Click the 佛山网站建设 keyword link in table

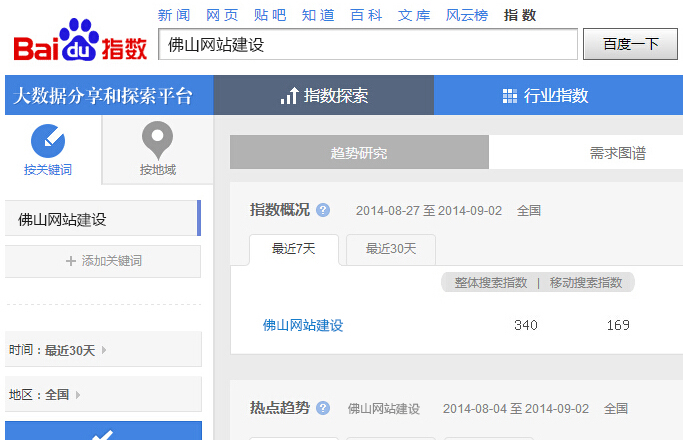click(x=303, y=325)
